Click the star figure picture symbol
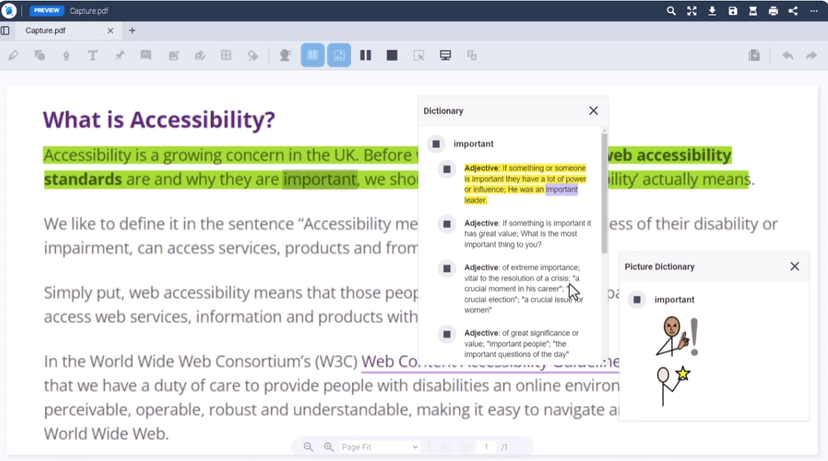 [674, 385]
